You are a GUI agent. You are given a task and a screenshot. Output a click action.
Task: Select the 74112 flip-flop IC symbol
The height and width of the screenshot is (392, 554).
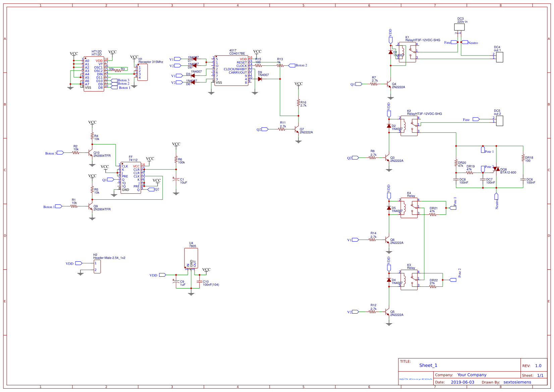(x=131, y=178)
